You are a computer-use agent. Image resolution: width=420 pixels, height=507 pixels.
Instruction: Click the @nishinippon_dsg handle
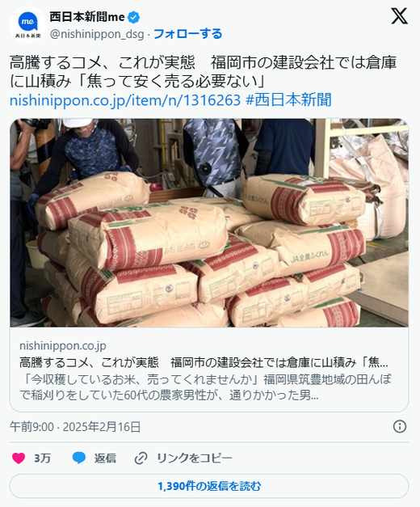click(97, 34)
